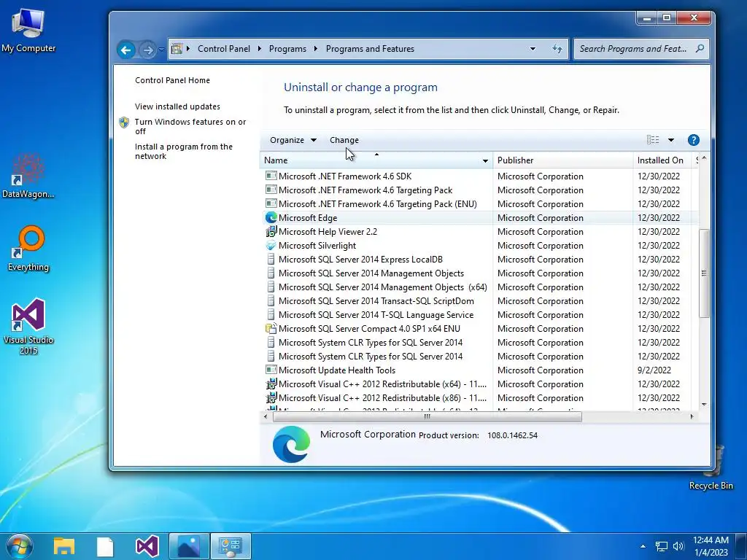Refresh the Programs and Features address bar
The height and width of the screenshot is (560, 747).
point(557,49)
